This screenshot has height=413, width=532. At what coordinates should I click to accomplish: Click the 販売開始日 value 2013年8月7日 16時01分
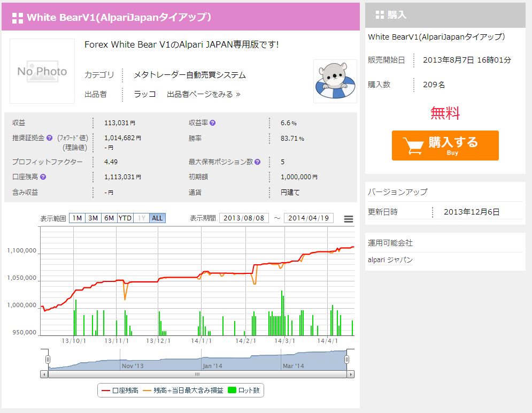click(467, 60)
